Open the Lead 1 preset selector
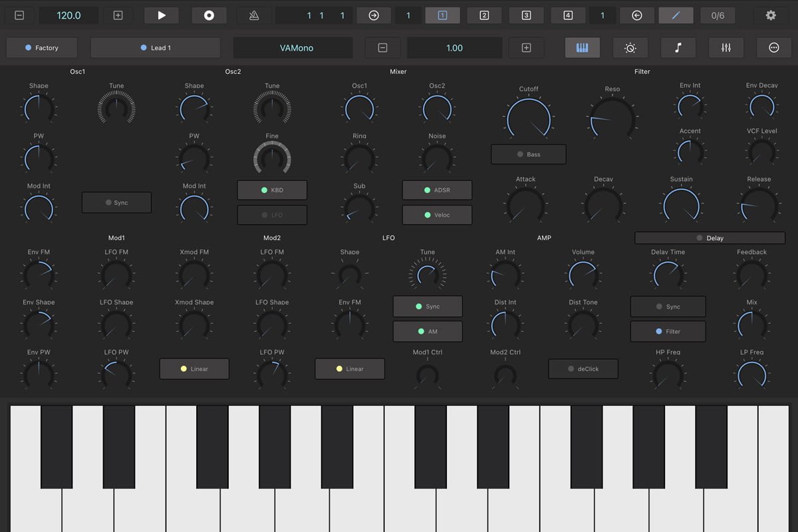Viewport: 798px width, 532px height. (x=155, y=48)
